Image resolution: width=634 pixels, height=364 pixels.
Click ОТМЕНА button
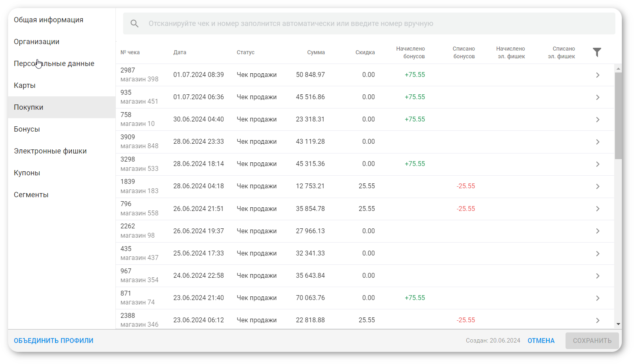click(541, 341)
